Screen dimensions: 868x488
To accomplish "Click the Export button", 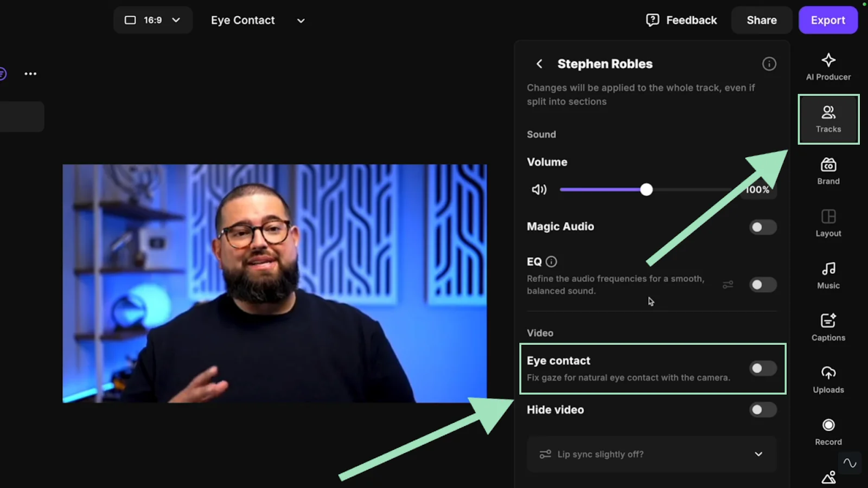I will [828, 20].
